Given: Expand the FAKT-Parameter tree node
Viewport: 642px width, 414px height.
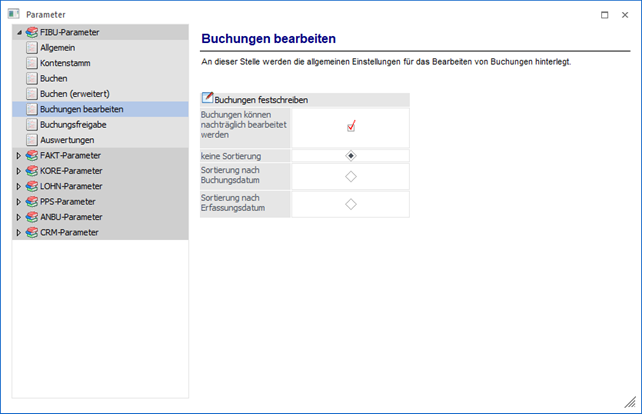Looking at the screenshot, I should (x=19, y=156).
